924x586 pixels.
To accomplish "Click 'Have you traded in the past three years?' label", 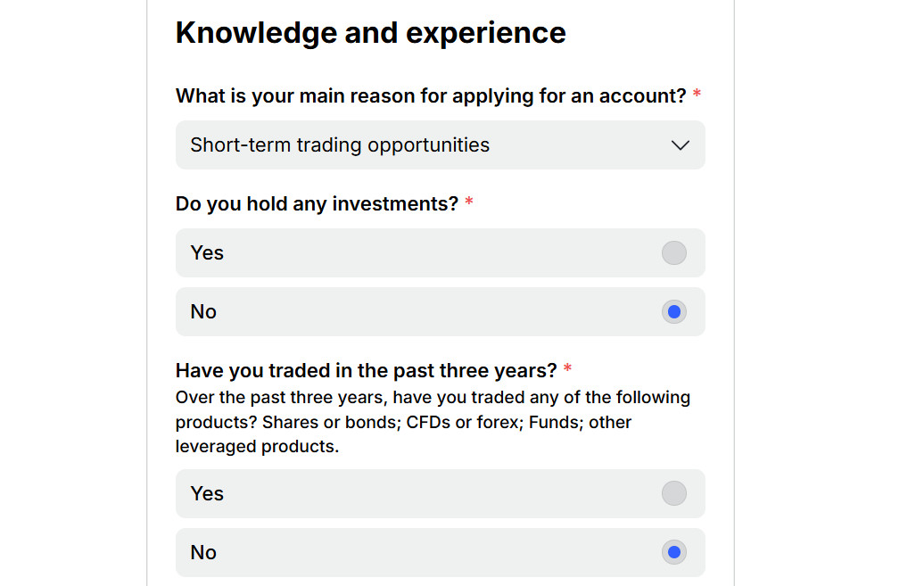I will (x=366, y=370).
